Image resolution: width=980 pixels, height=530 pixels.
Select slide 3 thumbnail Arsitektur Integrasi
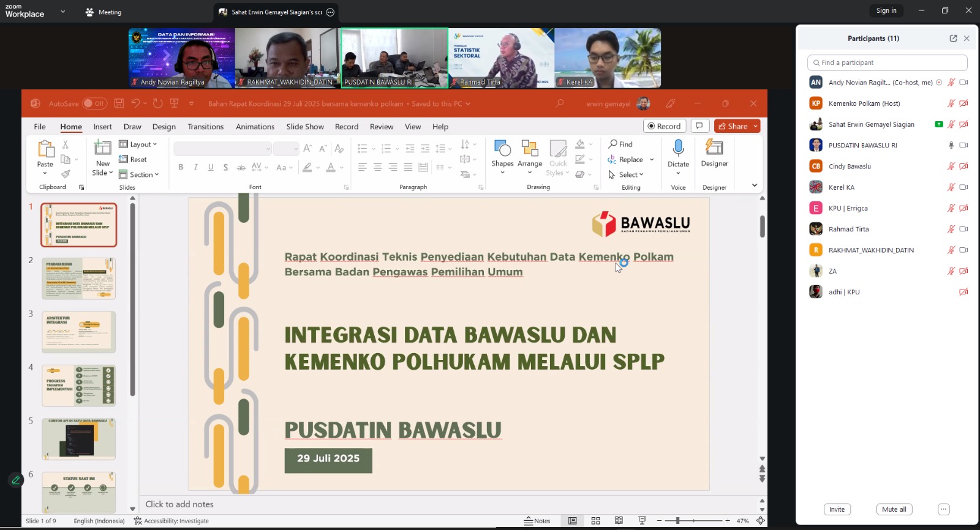pyautogui.click(x=78, y=332)
